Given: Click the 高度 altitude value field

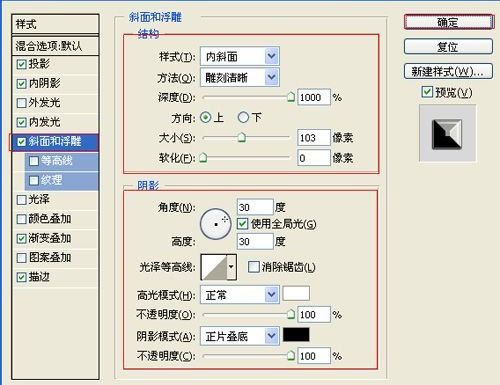Looking at the screenshot, I should (x=255, y=242).
